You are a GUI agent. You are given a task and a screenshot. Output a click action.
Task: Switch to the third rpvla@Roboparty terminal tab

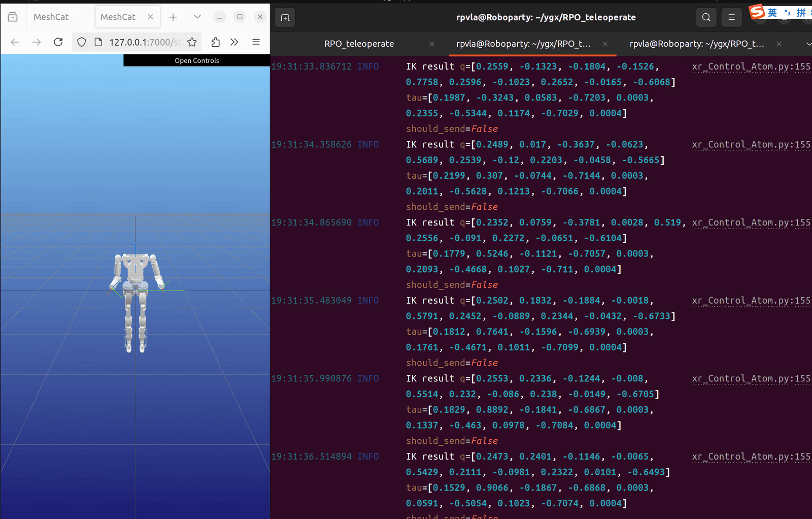click(696, 44)
